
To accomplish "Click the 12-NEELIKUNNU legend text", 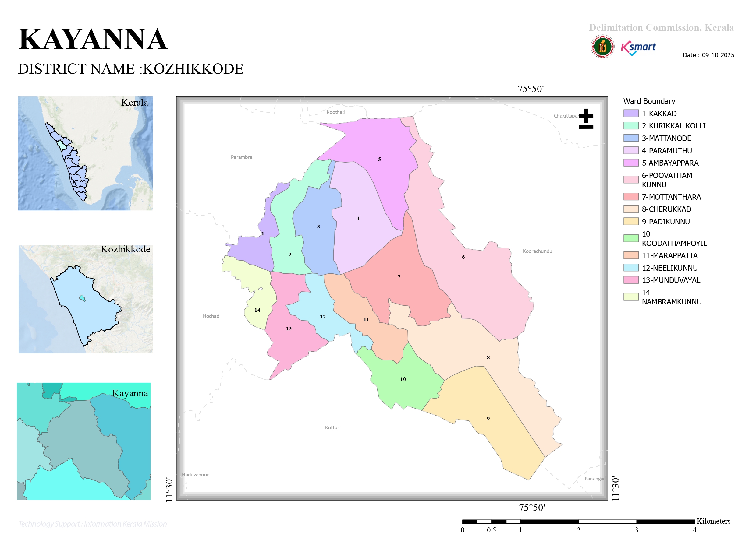I will pos(670,268).
